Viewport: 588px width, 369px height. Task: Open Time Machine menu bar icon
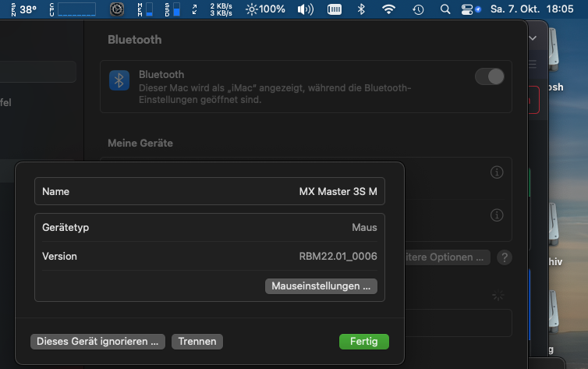[418, 9]
